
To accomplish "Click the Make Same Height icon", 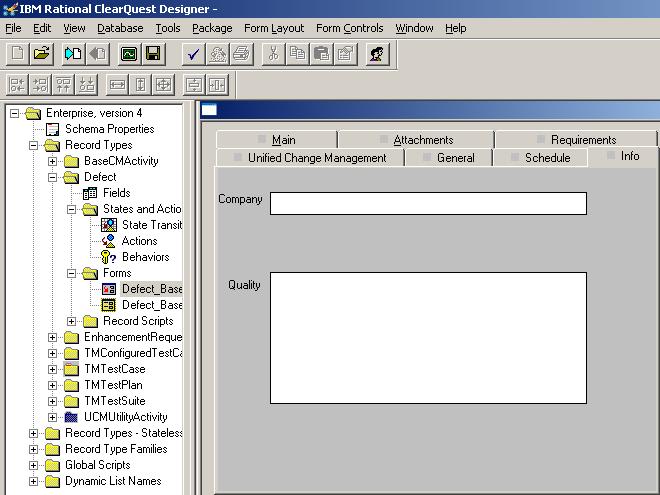I will [x=140, y=85].
